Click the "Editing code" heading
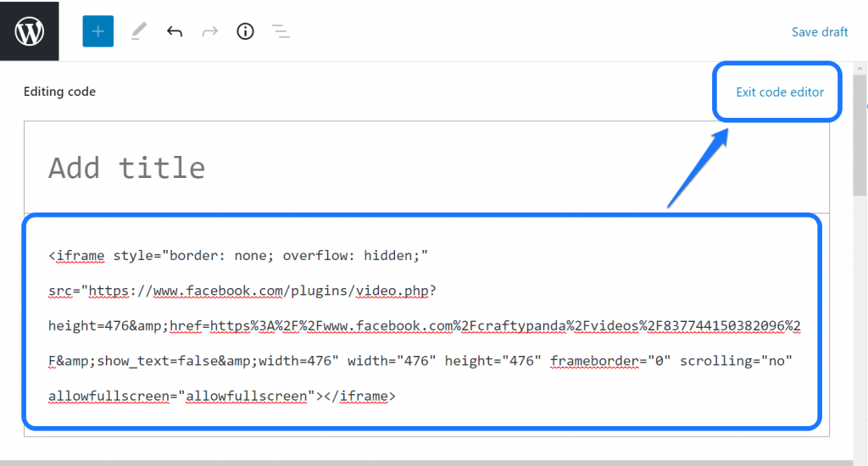 point(59,92)
